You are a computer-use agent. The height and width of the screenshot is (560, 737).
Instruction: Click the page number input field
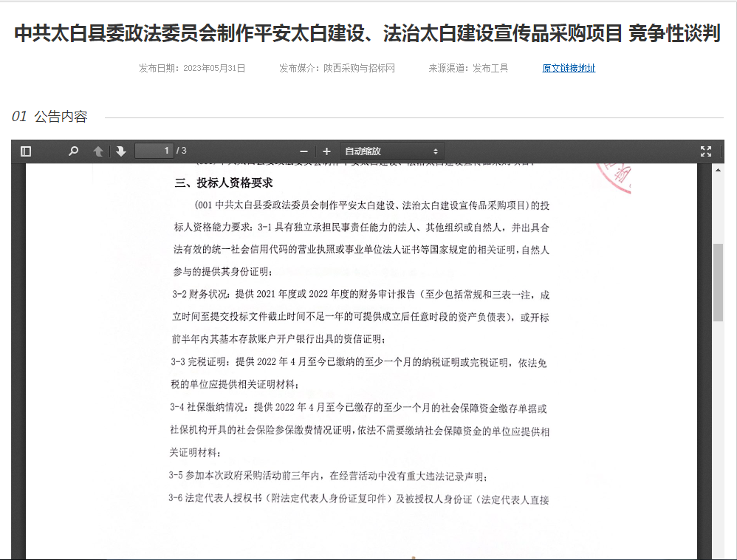(154, 151)
